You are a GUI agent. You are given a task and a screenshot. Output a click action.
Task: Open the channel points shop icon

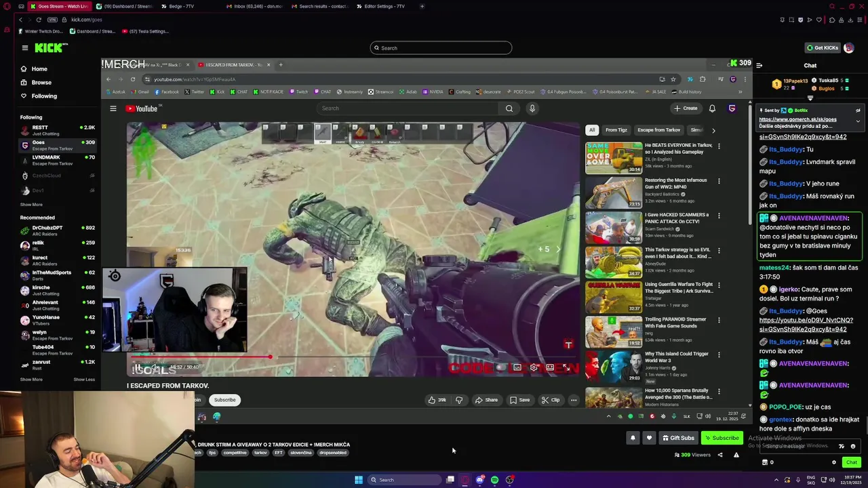coord(765,462)
